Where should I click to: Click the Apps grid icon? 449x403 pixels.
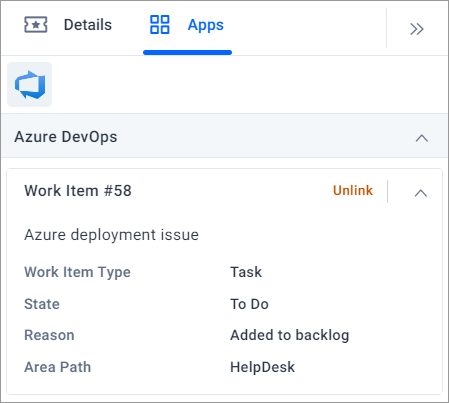(x=160, y=25)
